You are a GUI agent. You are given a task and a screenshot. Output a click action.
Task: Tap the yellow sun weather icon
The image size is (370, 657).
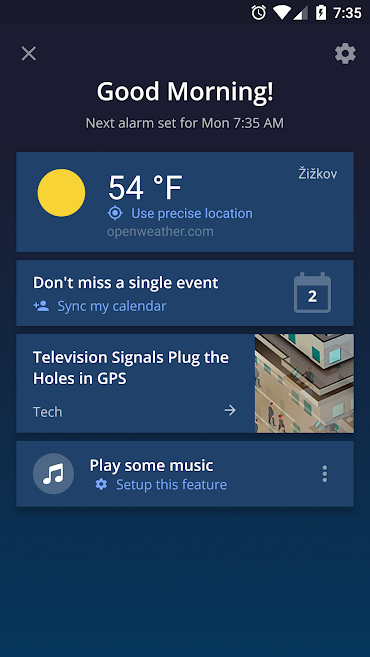point(61,193)
